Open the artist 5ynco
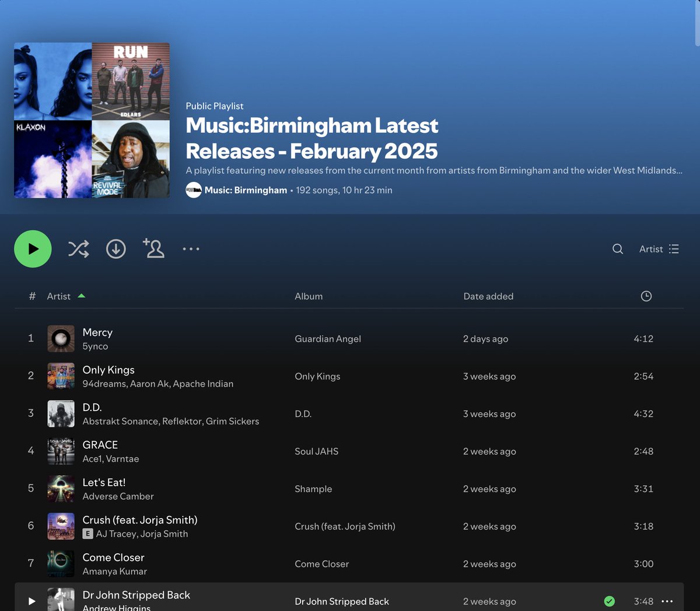Viewport: 700px width, 611px height. click(95, 346)
